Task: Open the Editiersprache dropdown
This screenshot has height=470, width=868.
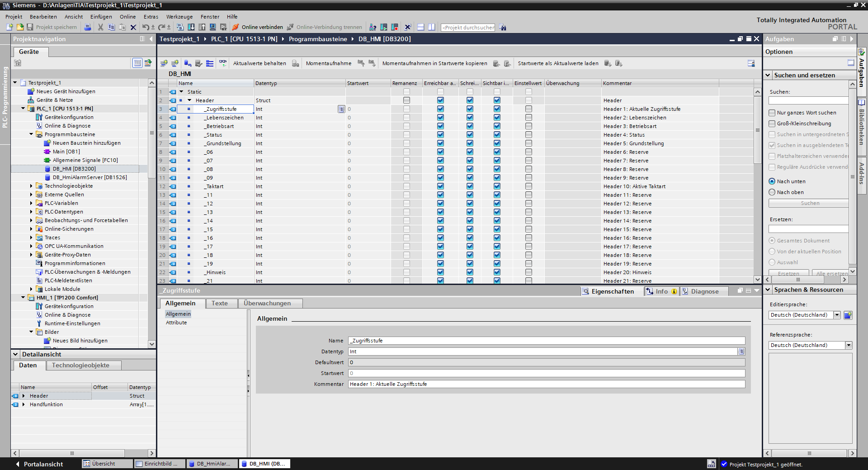Action: pyautogui.click(x=837, y=315)
